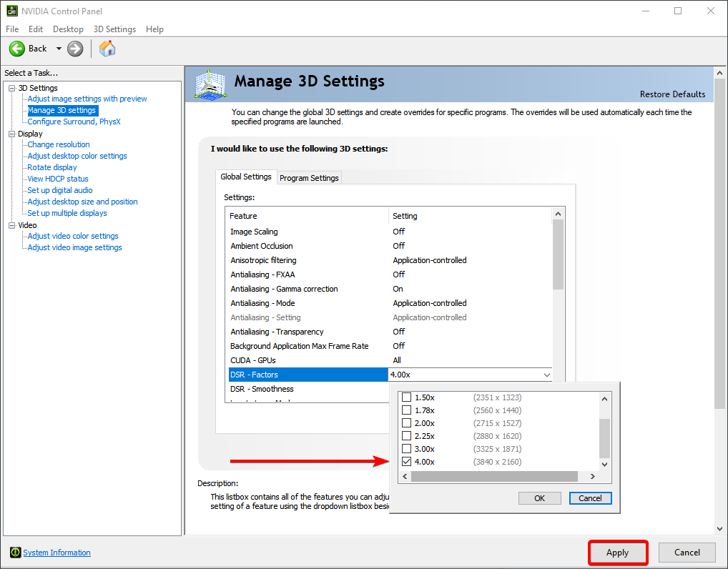Click the Apply button
Viewport: 728px width, 569px height.
[617, 553]
